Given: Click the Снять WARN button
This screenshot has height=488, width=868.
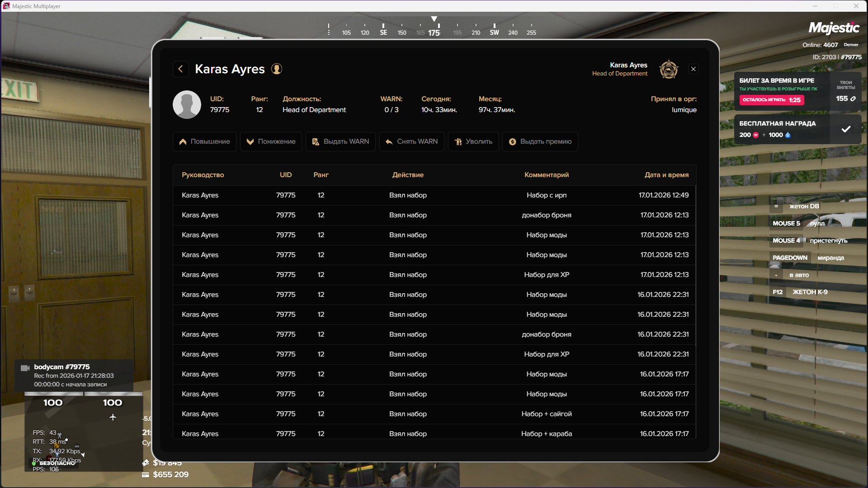Looking at the screenshot, I should pos(411,141).
